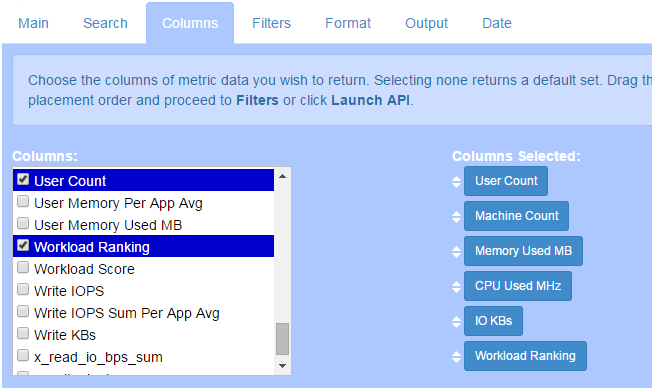Select the User Memory Used MB row label

pos(108,225)
